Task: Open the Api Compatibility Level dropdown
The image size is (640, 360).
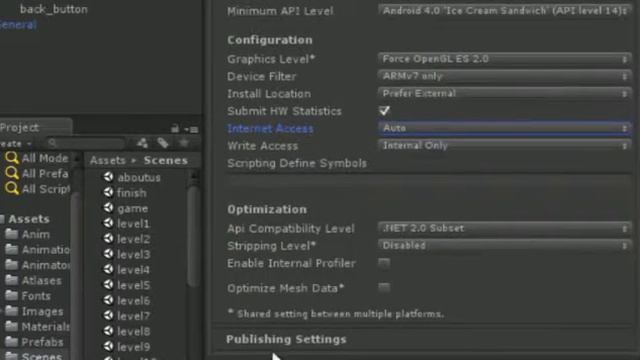Action: tap(504, 228)
